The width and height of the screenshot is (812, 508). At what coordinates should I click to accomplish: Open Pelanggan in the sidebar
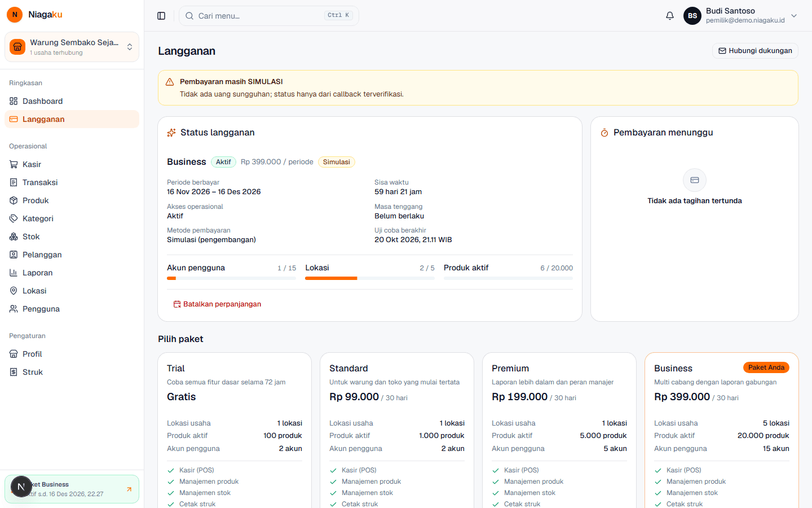point(72,255)
